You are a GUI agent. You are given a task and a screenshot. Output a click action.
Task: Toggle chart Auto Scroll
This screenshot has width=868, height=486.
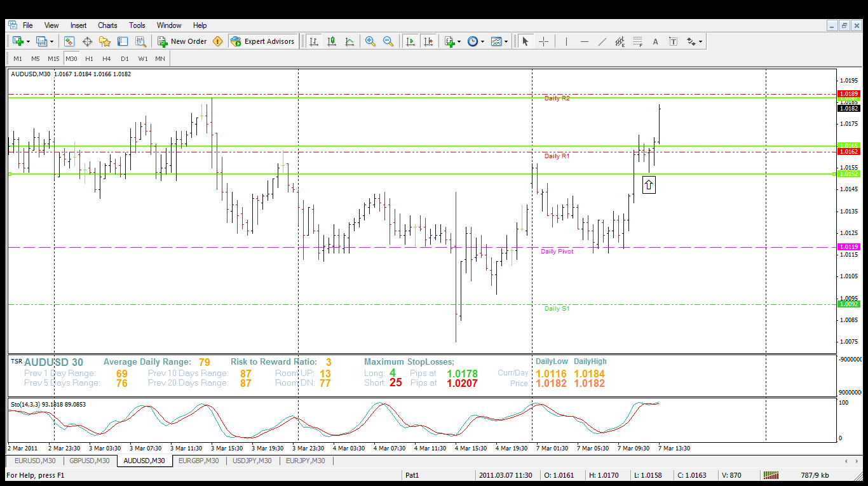coord(410,41)
